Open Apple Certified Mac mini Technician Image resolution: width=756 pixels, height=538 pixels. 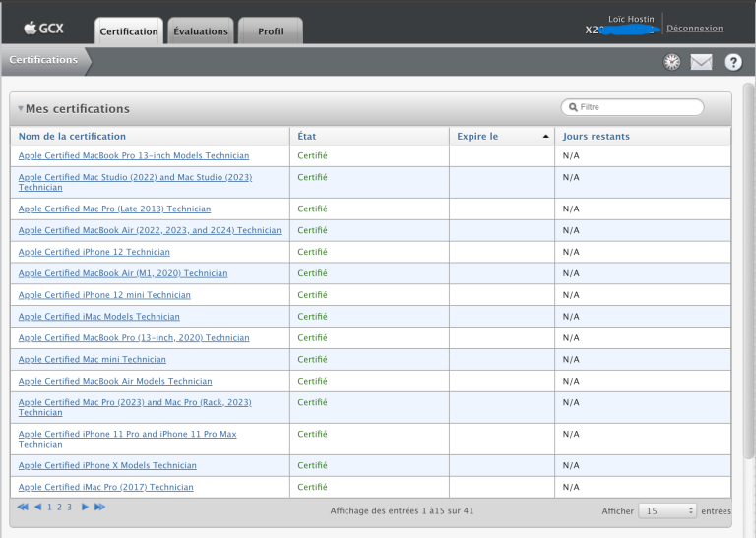coord(93,359)
